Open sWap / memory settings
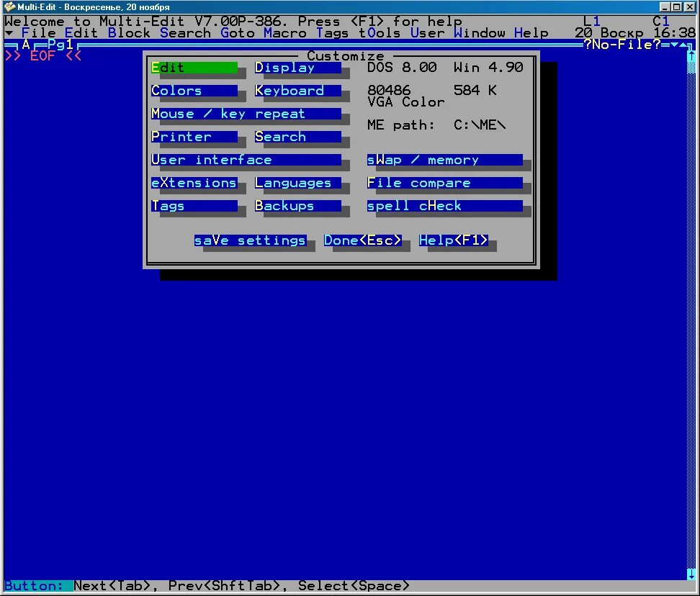700x596 pixels. click(x=444, y=160)
